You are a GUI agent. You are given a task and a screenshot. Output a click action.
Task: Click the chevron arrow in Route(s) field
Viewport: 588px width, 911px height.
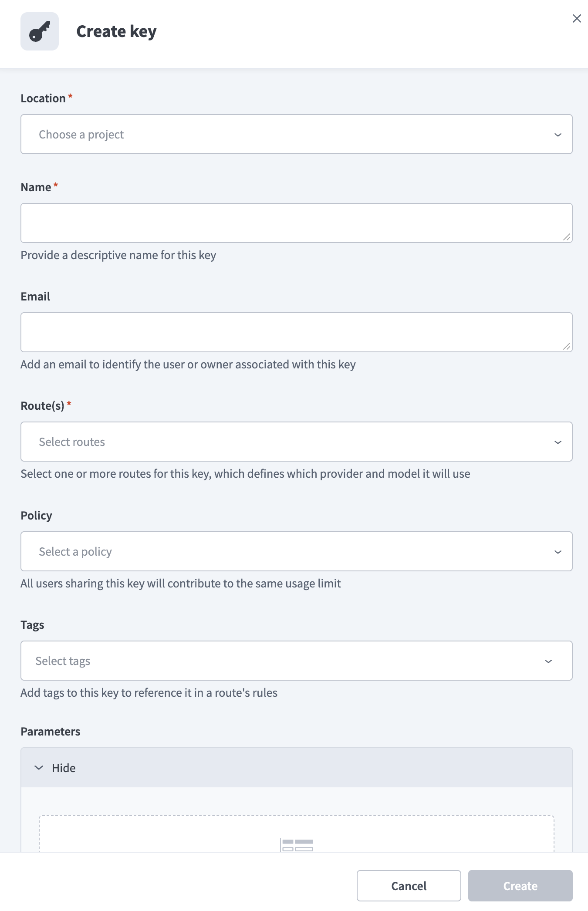click(558, 442)
